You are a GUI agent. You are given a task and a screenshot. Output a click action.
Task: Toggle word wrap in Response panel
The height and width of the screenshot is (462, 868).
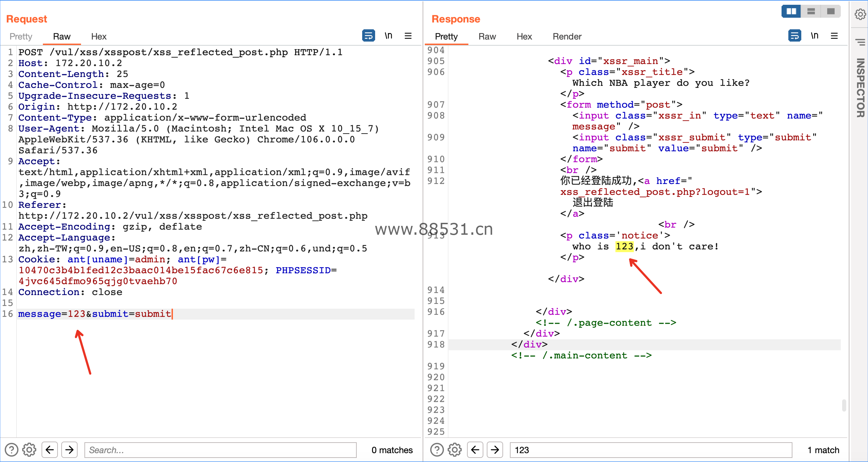(x=794, y=36)
